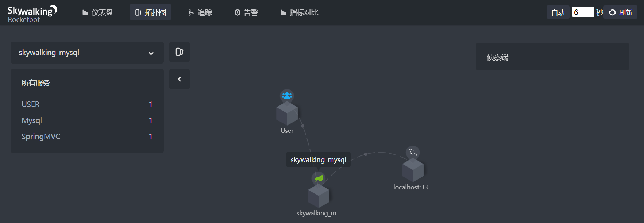Select Mysql in the services list
Viewport: 644px width, 223px height.
[x=87, y=120]
